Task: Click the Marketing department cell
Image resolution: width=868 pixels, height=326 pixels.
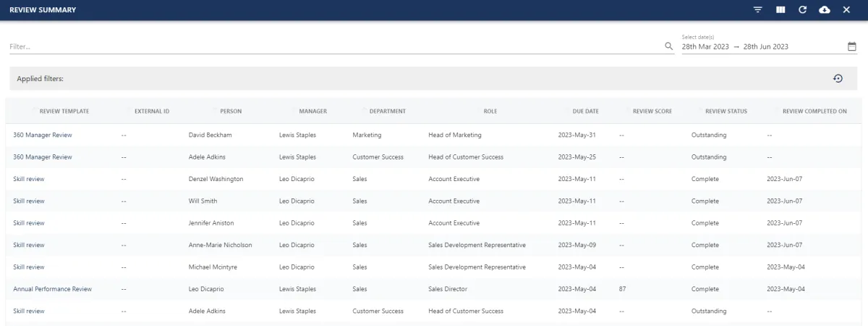Action: point(367,135)
